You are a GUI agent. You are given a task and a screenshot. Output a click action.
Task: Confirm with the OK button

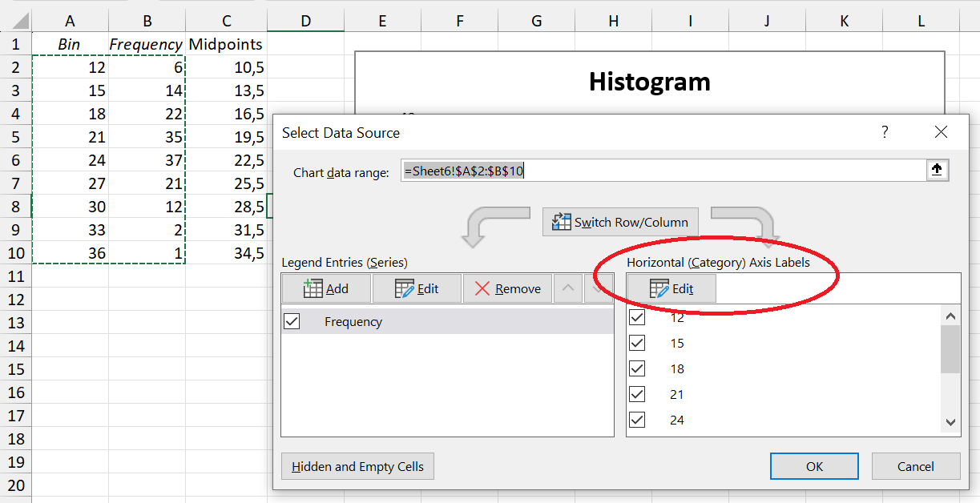coord(814,466)
